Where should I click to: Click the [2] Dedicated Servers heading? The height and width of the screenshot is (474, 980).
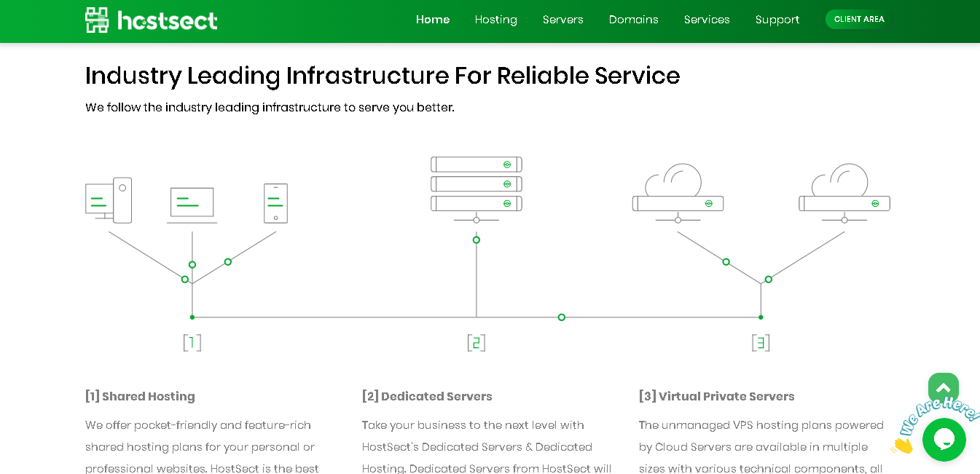[427, 397]
